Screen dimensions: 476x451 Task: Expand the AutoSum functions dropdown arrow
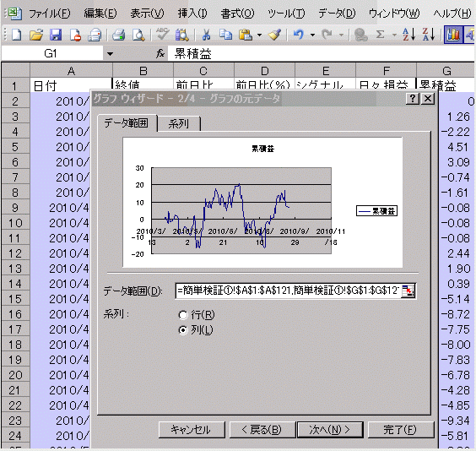394,35
